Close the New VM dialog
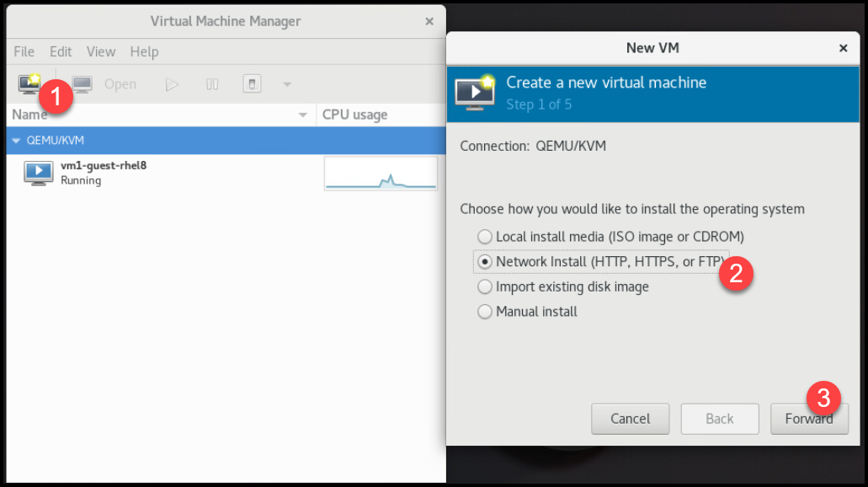The image size is (868, 487). tap(843, 48)
